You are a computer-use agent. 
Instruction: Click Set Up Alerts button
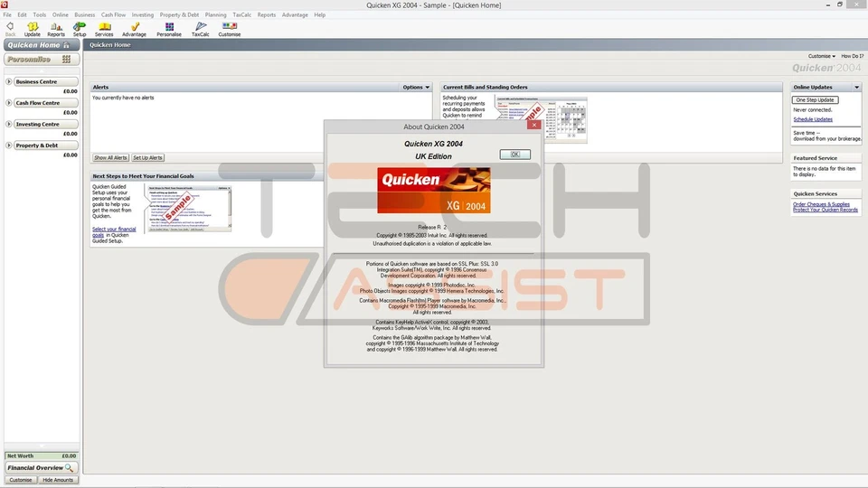(147, 157)
